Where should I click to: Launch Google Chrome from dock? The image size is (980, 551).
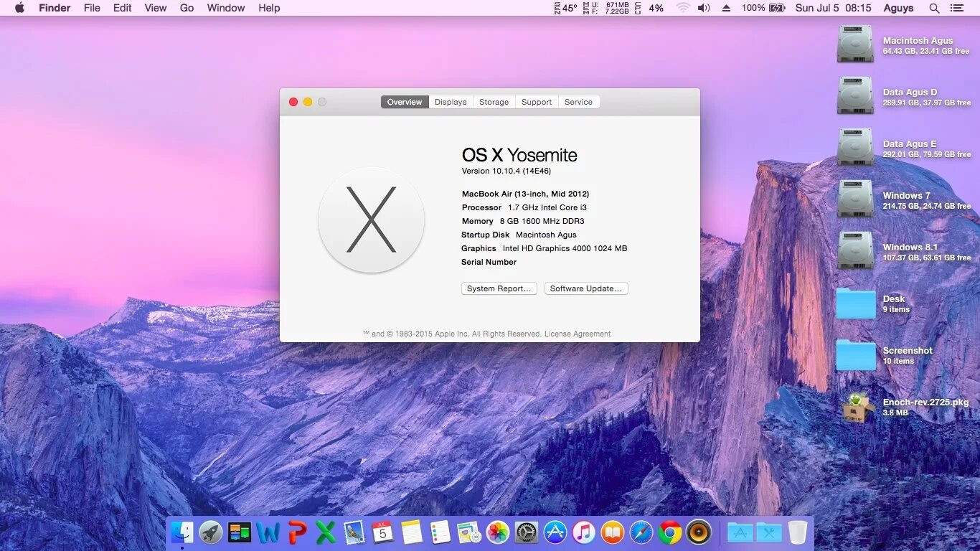[670, 532]
